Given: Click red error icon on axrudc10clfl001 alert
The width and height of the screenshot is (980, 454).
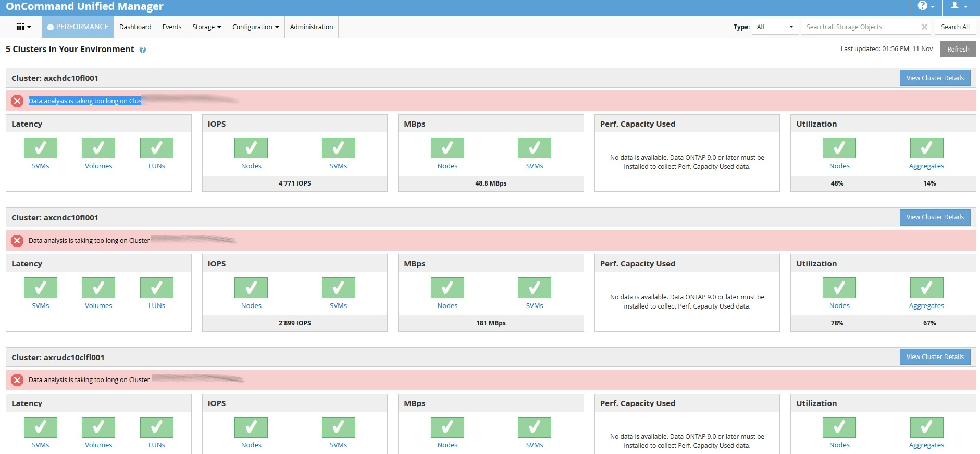Looking at the screenshot, I should [x=17, y=380].
